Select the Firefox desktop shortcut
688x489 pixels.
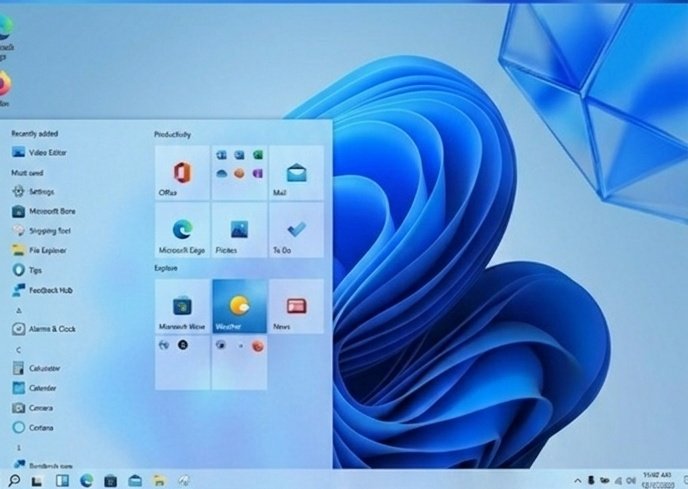tap(4, 88)
